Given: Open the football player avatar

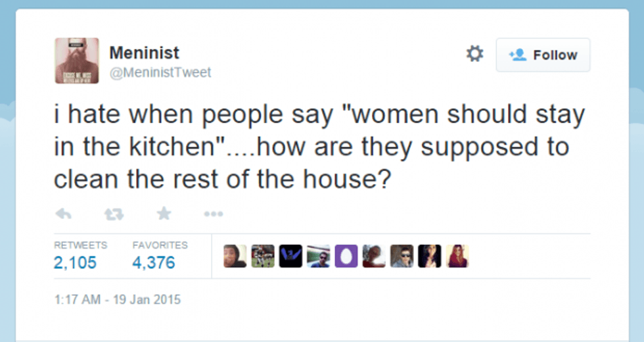Looking at the screenshot, I should (x=263, y=256).
